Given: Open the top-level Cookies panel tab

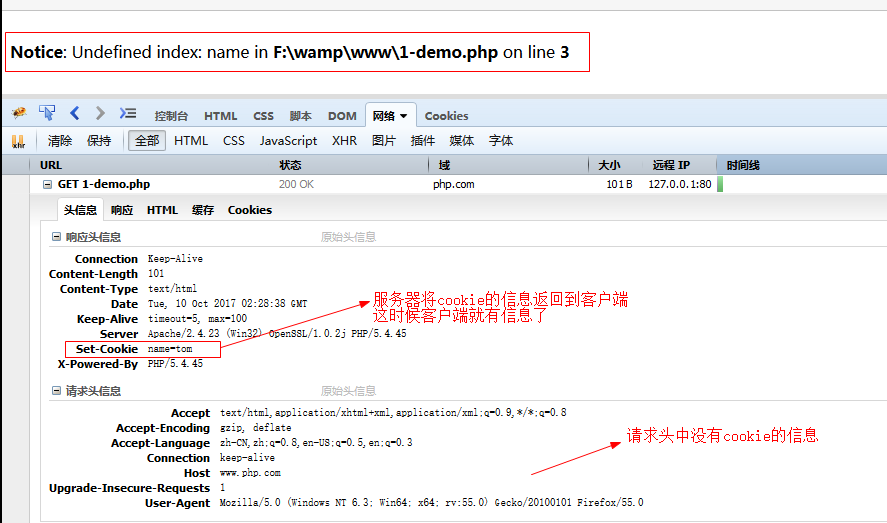Looking at the screenshot, I should [446, 116].
